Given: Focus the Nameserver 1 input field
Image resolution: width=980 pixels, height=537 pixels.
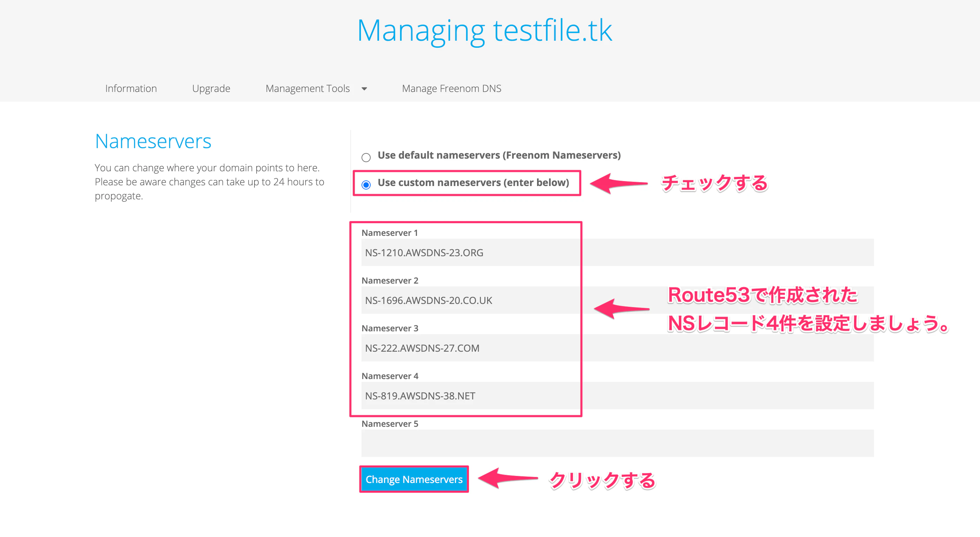Looking at the screenshot, I should click(x=617, y=252).
